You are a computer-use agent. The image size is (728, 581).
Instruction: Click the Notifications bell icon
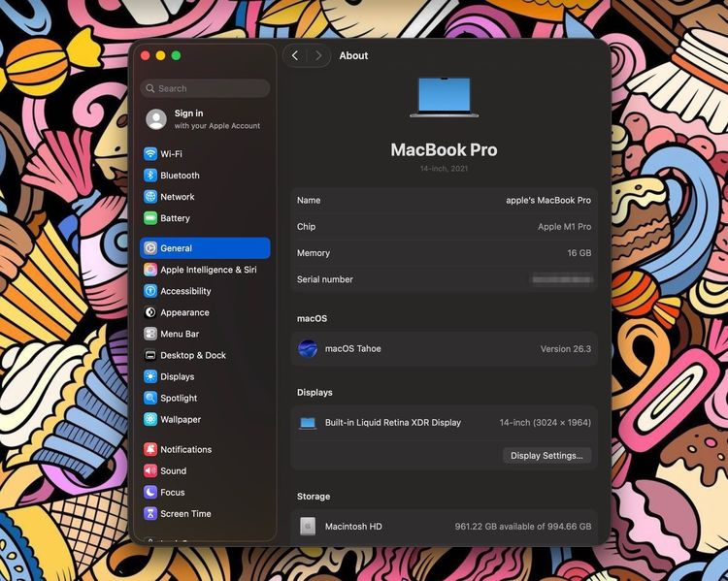149,449
